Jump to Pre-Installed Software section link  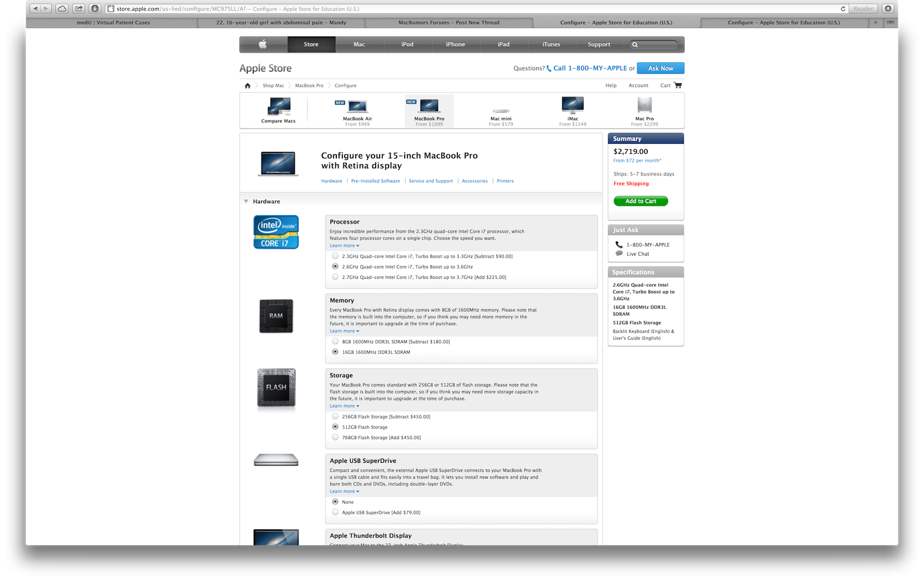pos(375,181)
